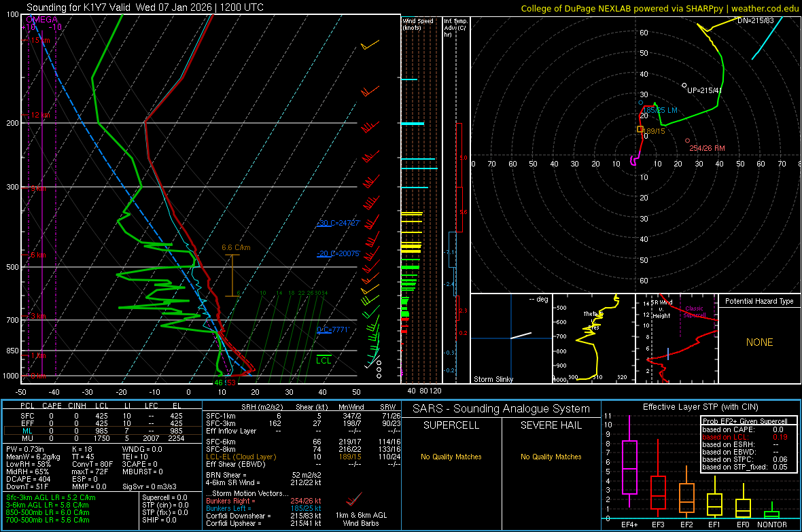
Task: Click the OMEGA label on the skew-T
Action: click(x=41, y=20)
